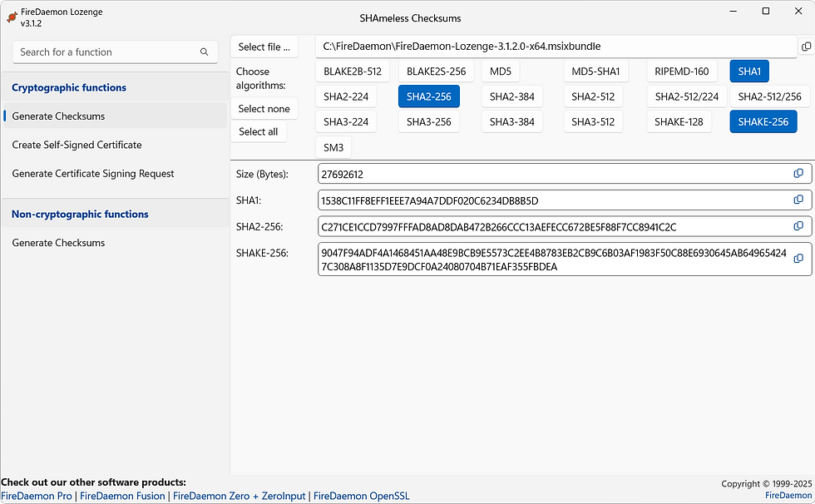The image size is (815, 504).
Task: Minimize the FireDaemon Lozenge window
Action: 733,11
